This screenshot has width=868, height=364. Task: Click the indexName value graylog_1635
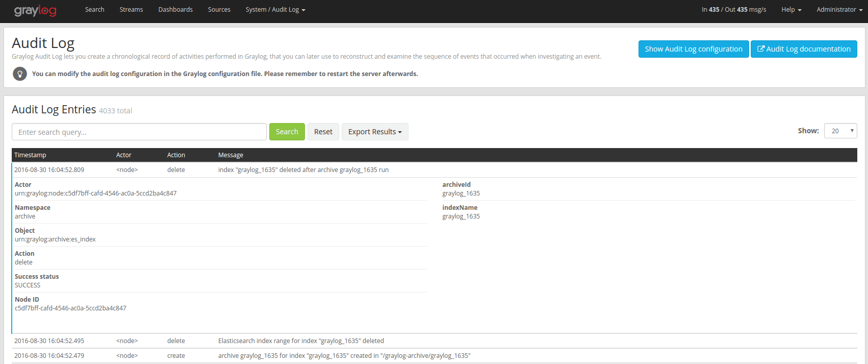pyautogui.click(x=461, y=216)
